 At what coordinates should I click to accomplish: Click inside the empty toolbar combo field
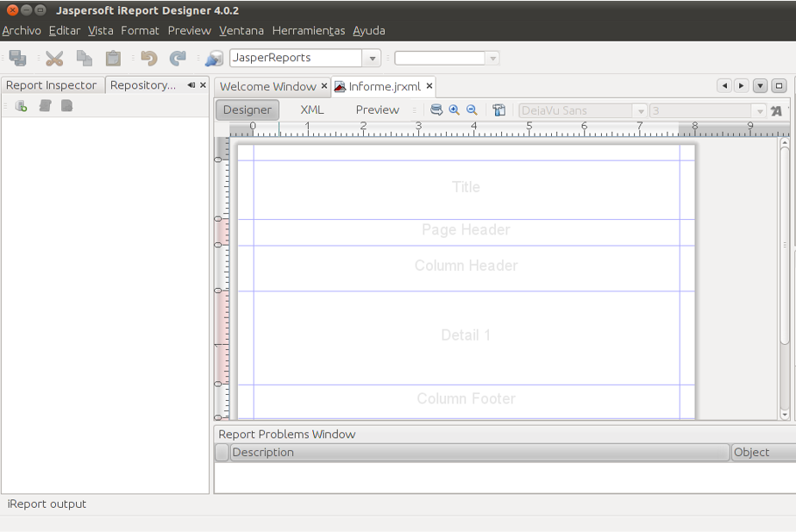coord(440,59)
